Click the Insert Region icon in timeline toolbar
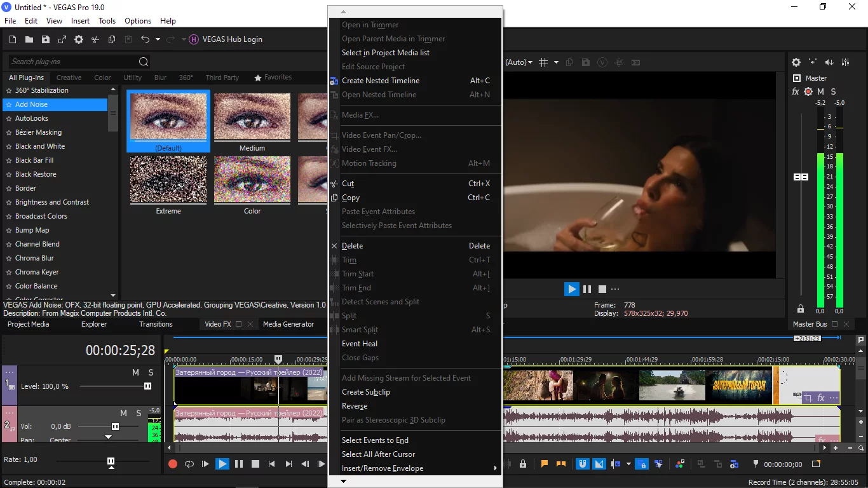The image size is (868, 488). coord(561,464)
